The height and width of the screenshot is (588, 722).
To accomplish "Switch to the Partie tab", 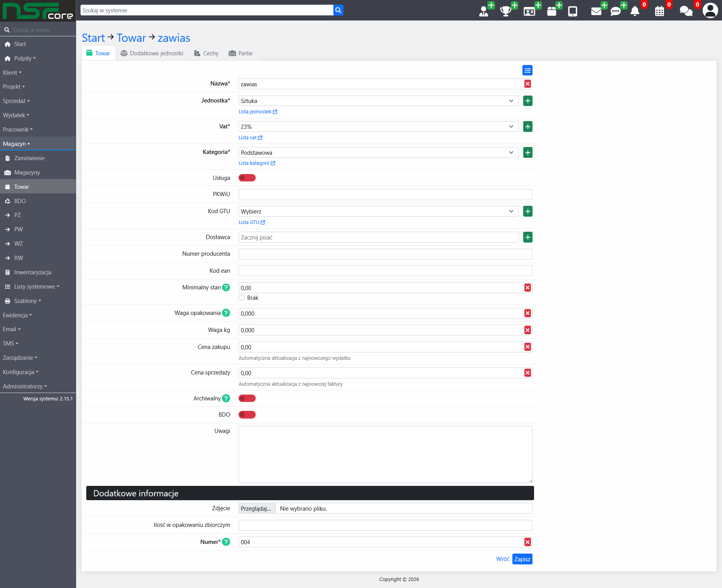I will pos(241,53).
